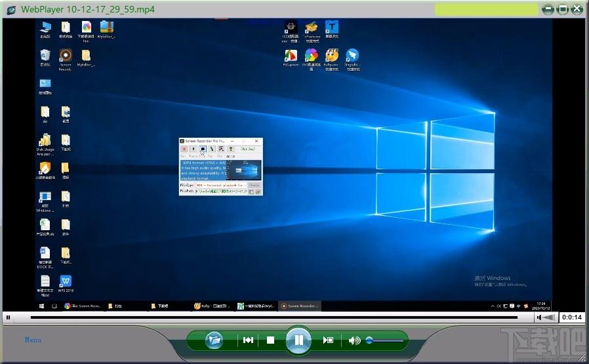Click the Recycle Bin icon in the video
This screenshot has height=364, width=589.
pos(45,58)
